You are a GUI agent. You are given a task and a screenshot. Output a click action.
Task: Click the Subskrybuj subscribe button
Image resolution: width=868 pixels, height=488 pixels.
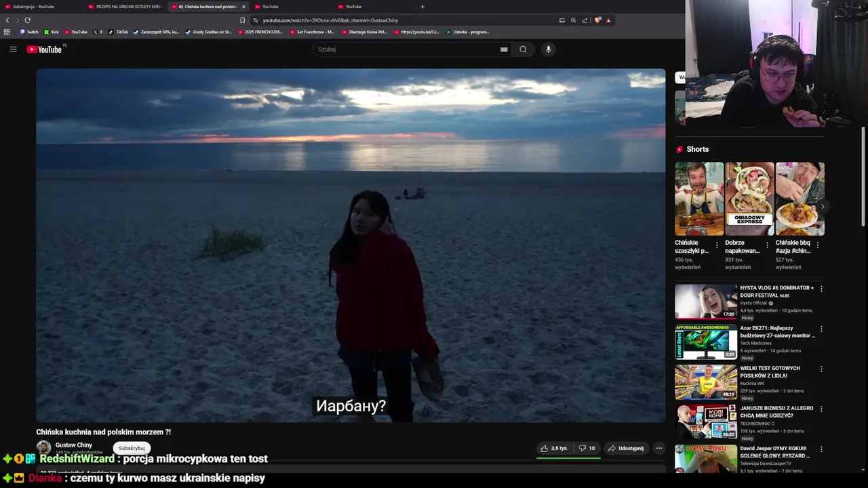pos(132,448)
